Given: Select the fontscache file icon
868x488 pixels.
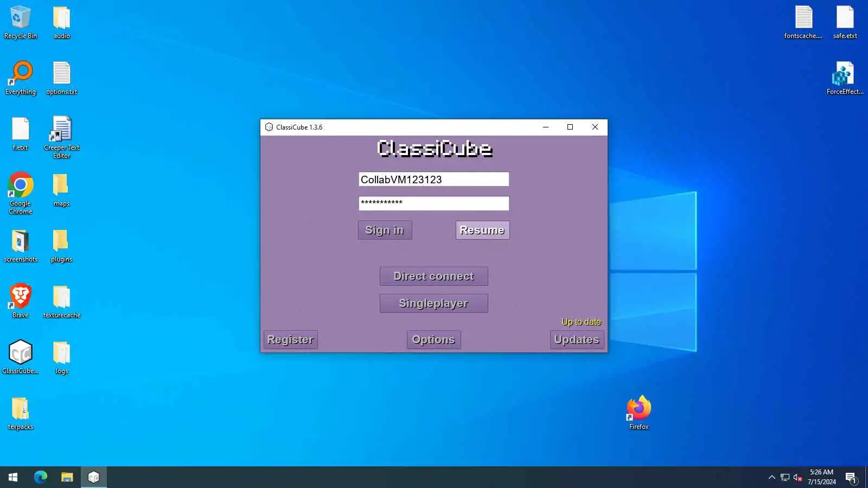Looking at the screenshot, I should [803, 22].
